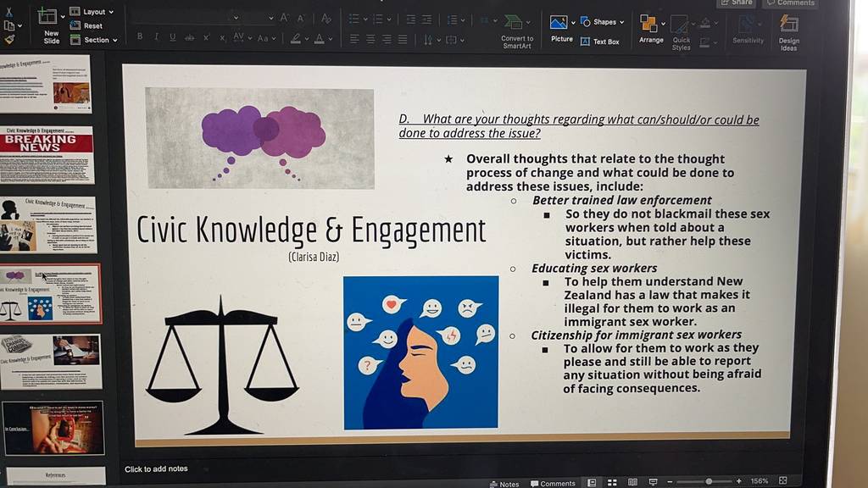Image resolution: width=868 pixels, height=488 pixels.
Task: Click the zoom slider handle
Action: tap(709, 481)
